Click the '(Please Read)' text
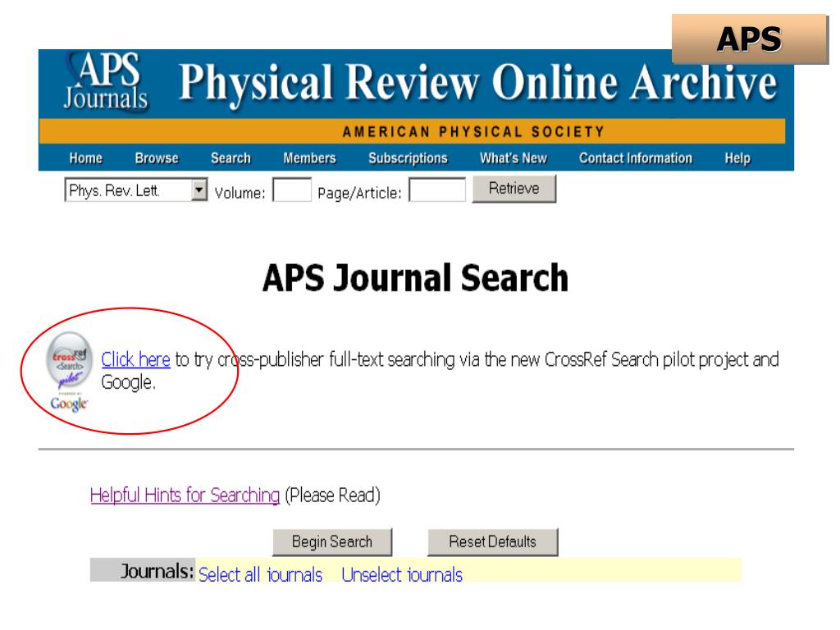Viewport: 840px width, 630px height. (x=332, y=495)
